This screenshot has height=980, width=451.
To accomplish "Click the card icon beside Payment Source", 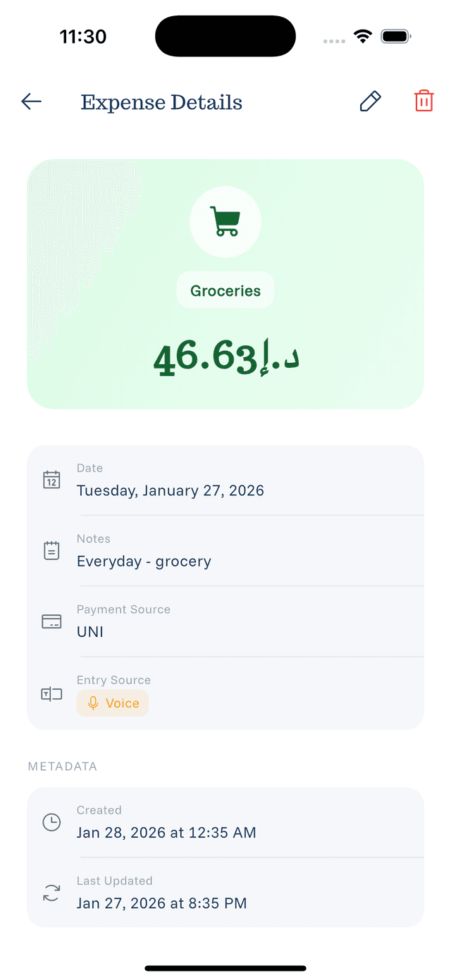I will tap(51, 621).
